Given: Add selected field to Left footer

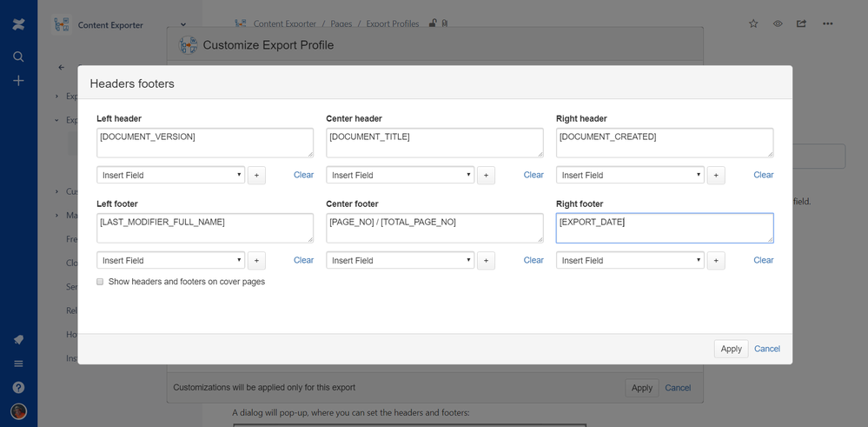Looking at the screenshot, I should pyautogui.click(x=256, y=261).
